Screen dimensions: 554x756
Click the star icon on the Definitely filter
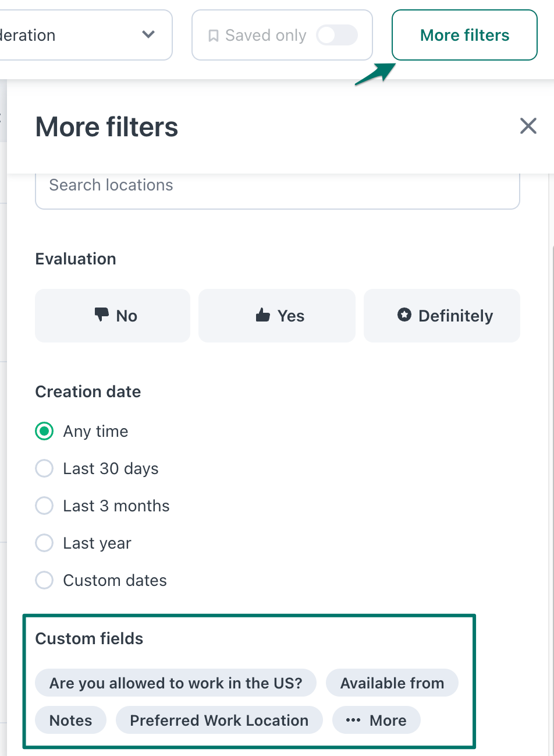point(404,315)
